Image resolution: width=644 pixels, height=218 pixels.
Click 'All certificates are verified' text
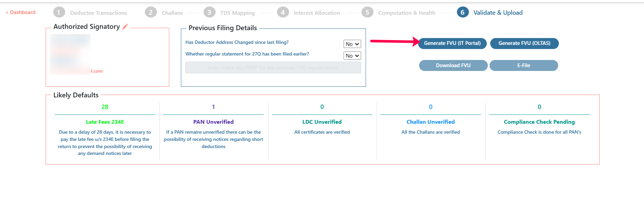tap(322, 132)
